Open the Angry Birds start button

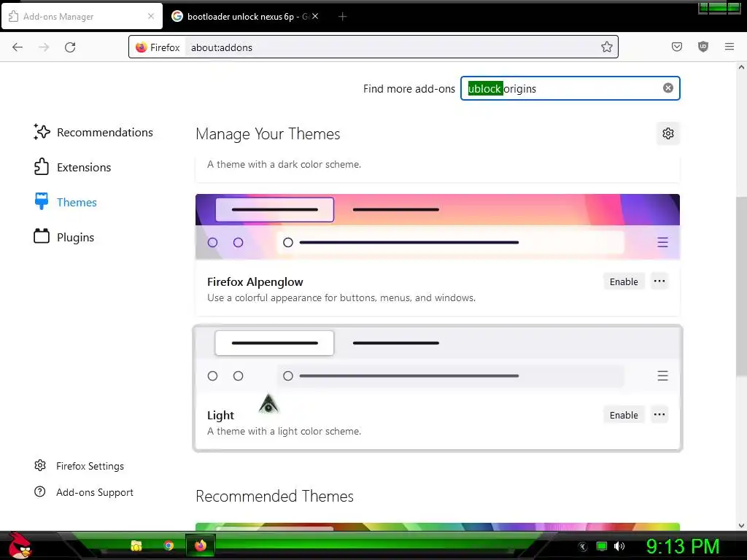point(20,545)
